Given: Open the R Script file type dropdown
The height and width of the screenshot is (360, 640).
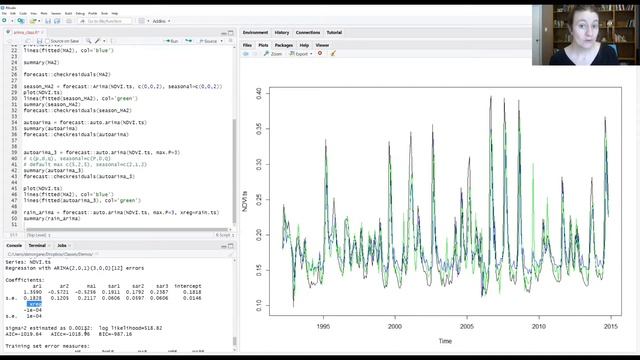Looking at the screenshot, I should tap(224, 235).
